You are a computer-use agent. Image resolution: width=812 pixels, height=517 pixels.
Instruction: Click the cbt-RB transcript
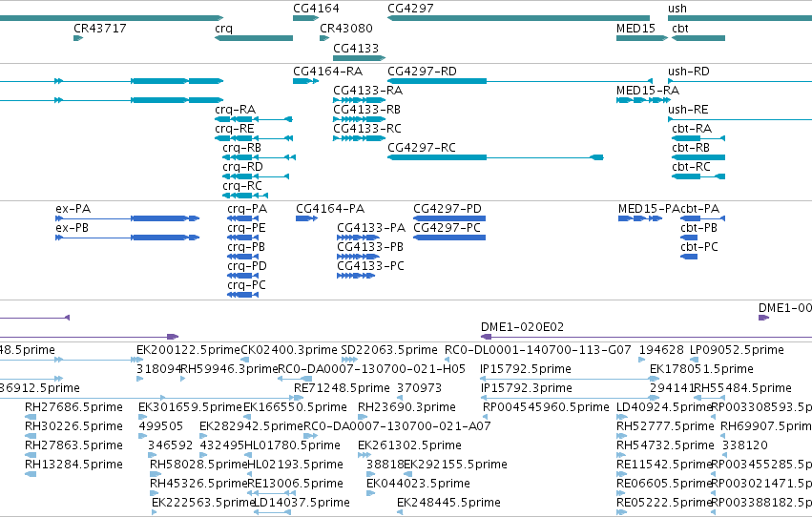click(x=698, y=156)
